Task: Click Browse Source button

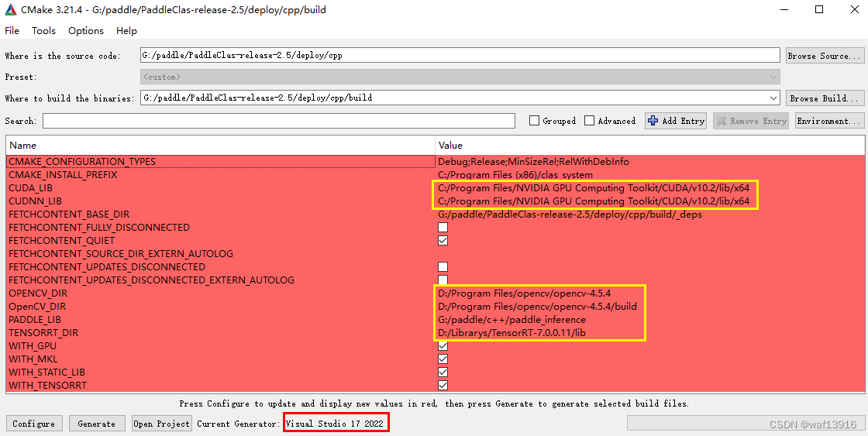Action: (825, 55)
